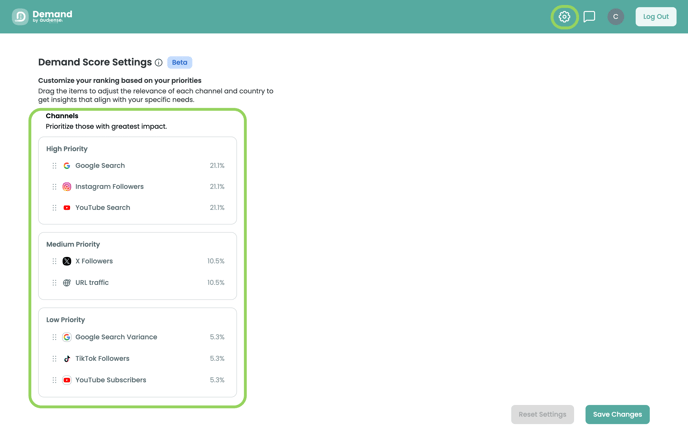This screenshot has height=447, width=688.
Task: Grab the X Followers drag handle
Action: tap(54, 261)
